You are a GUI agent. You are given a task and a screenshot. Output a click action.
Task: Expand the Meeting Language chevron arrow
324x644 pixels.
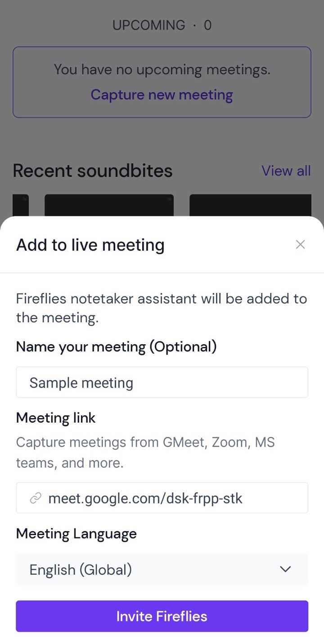pos(285,569)
